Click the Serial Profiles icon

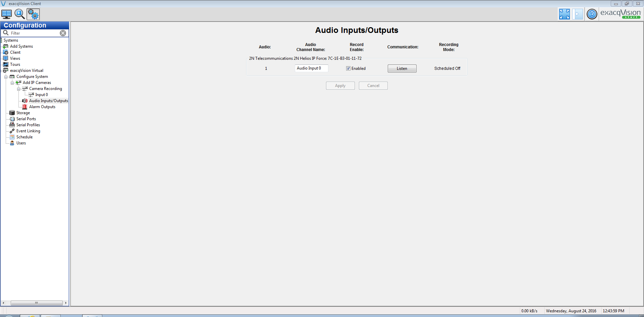coord(12,125)
